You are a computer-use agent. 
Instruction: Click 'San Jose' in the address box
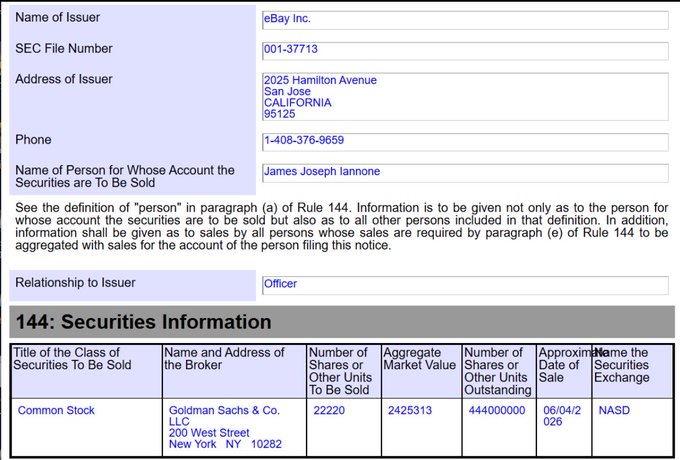tap(287, 91)
